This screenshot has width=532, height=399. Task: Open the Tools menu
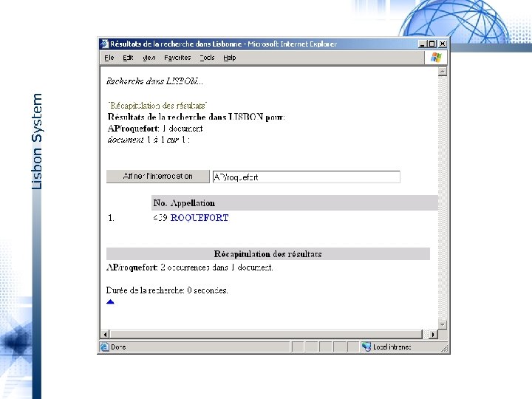(x=207, y=58)
